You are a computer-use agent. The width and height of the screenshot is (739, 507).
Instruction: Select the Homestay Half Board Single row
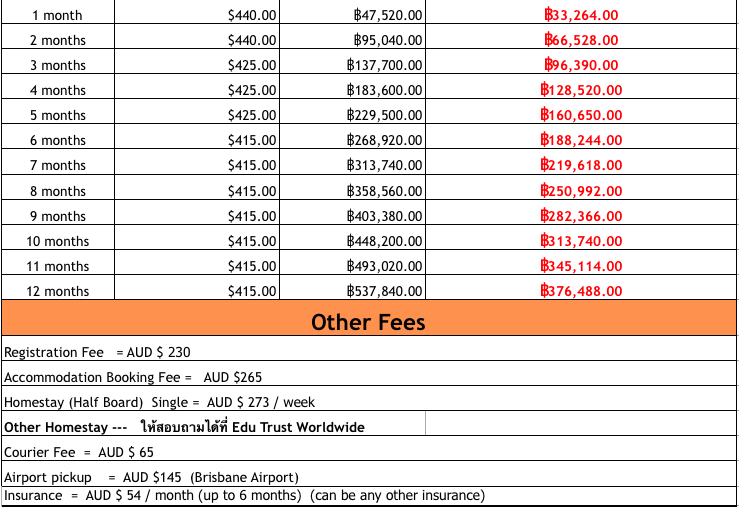159,402
